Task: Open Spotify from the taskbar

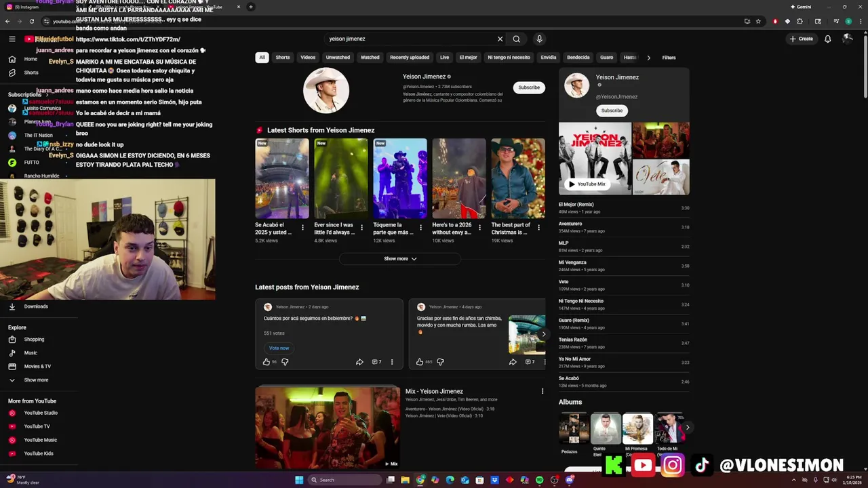Action: [539, 480]
